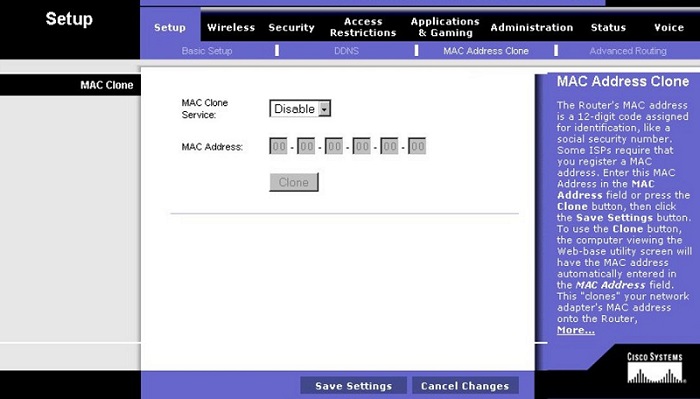Click second MAC address octet field
The image size is (700, 399).
(x=306, y=146)
